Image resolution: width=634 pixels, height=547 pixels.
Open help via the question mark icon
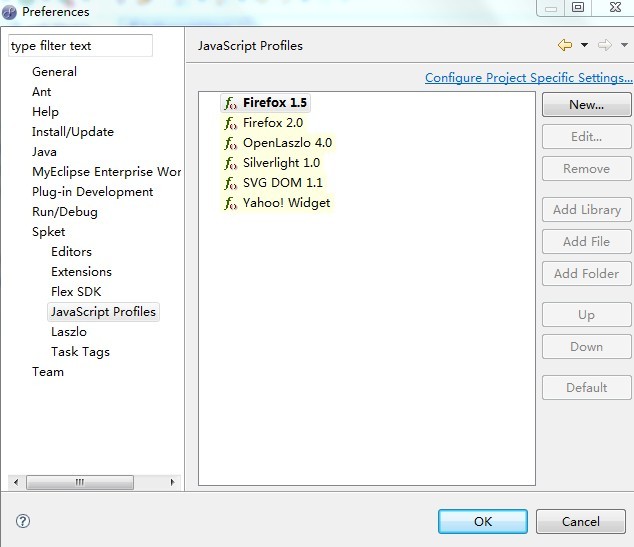coord(23,521)
